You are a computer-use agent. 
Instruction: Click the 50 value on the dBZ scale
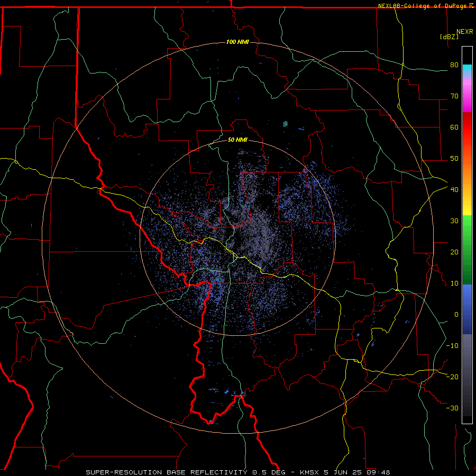pyautogui.click(x=454, y=159)
